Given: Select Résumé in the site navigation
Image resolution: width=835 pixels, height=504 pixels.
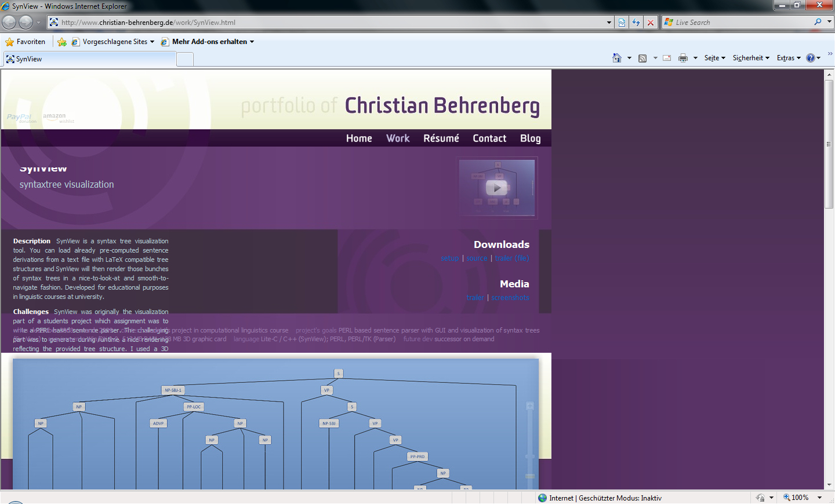Looking at the screenshot, I should [441, 138].
